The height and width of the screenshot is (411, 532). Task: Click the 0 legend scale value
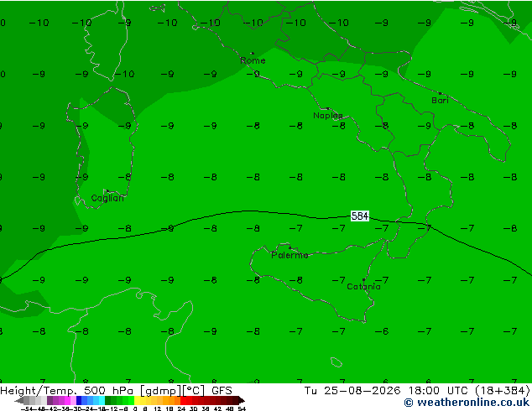135,409
